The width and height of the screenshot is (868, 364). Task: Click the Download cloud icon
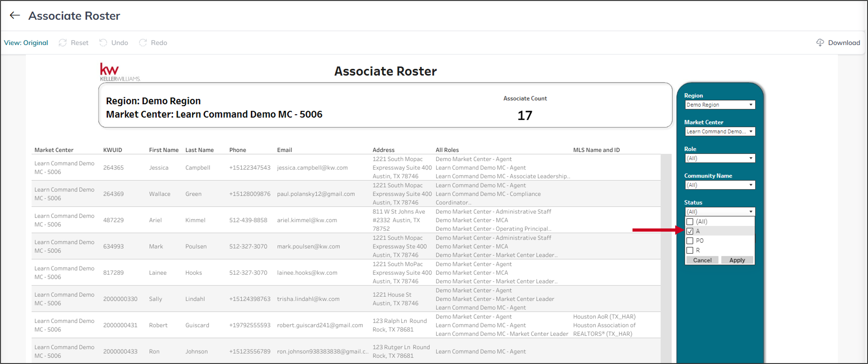(x=820, y=42)
